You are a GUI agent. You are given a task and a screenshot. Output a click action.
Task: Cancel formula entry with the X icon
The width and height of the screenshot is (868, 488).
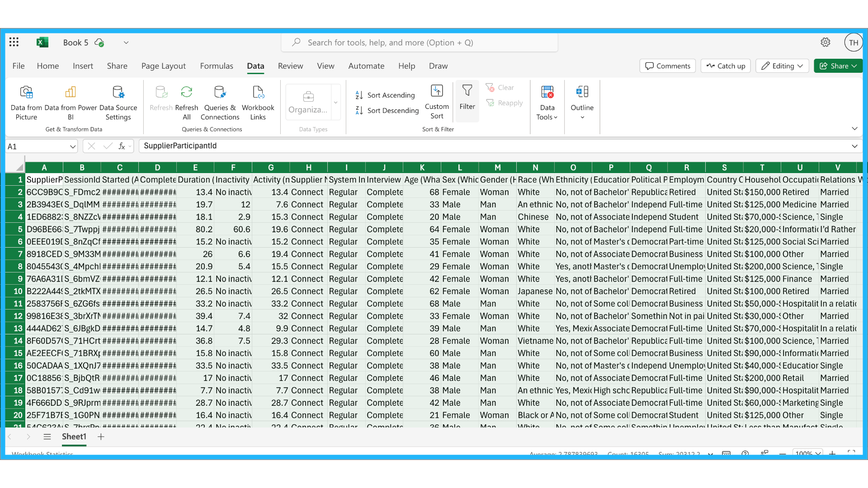click(x=91, y=146)
